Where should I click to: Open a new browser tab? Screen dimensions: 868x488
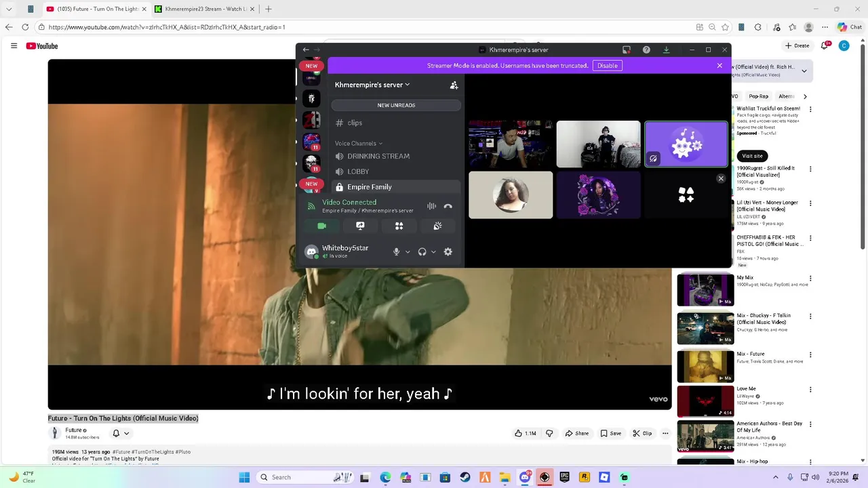(269, 9)
